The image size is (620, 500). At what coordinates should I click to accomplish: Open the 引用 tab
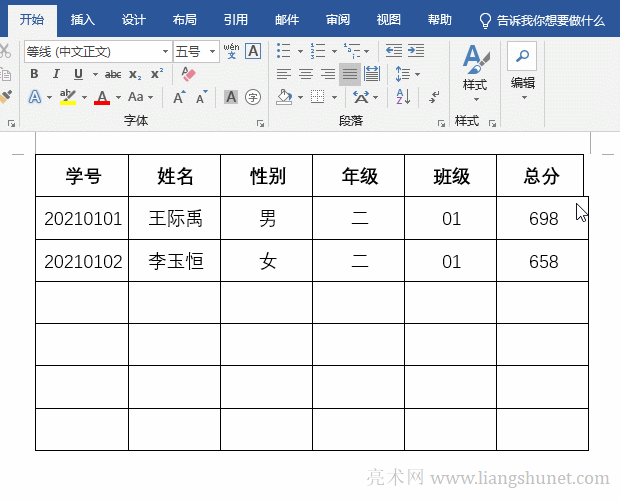coord(236,20)
